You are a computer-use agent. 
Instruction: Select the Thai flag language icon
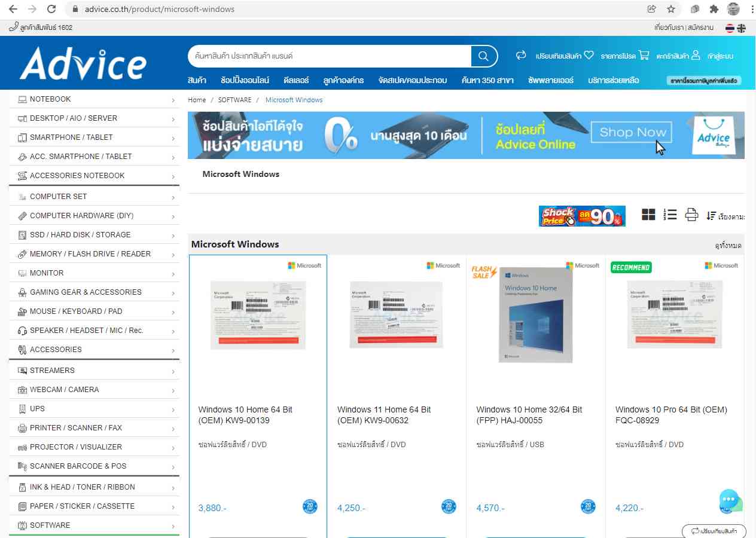730,28
